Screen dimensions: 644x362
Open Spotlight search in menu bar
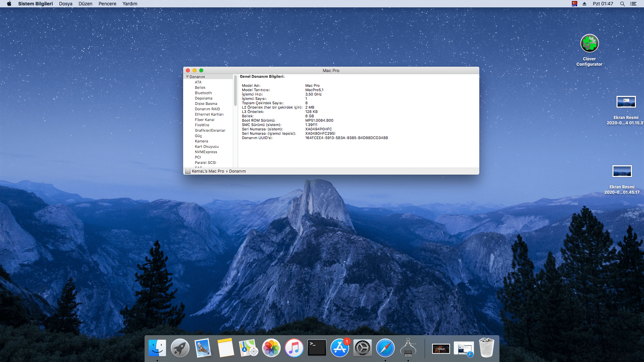click(x=622, y=4)
